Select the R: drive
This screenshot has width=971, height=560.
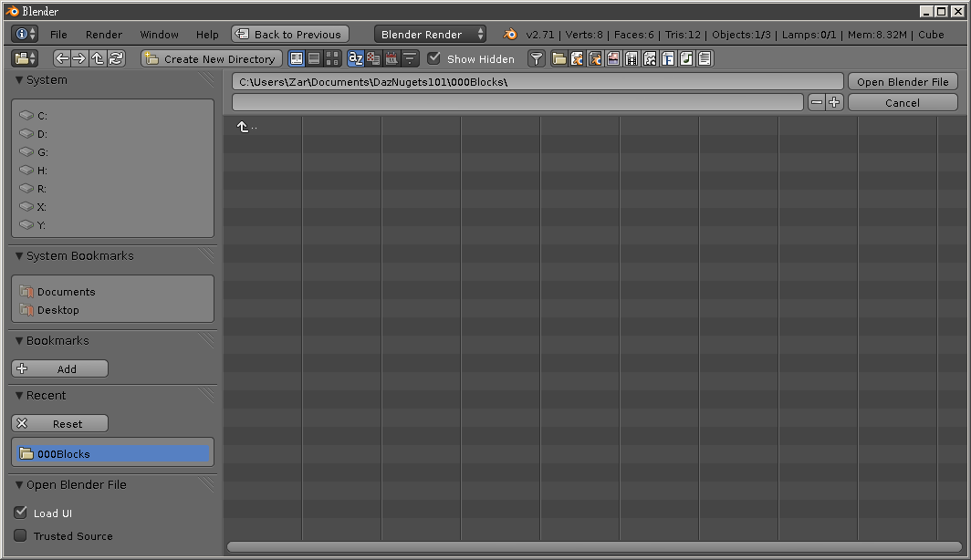coord(113,189)
